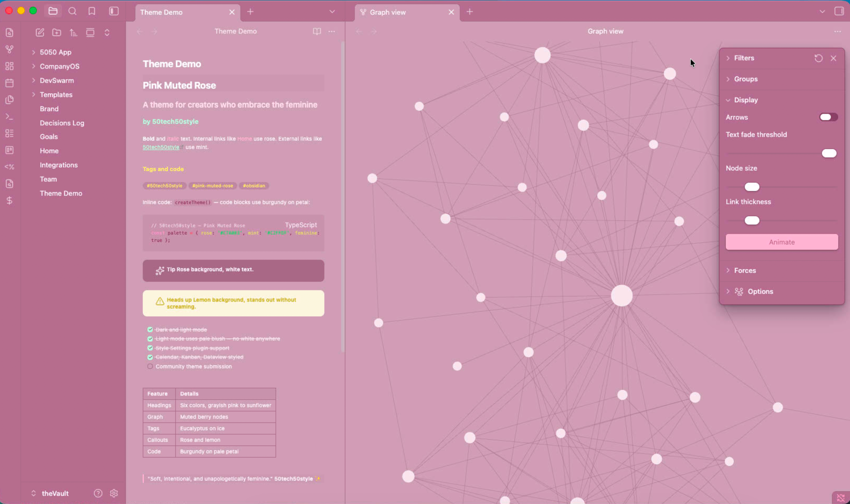Open external 50tech50style link

[x=161, y=147]
